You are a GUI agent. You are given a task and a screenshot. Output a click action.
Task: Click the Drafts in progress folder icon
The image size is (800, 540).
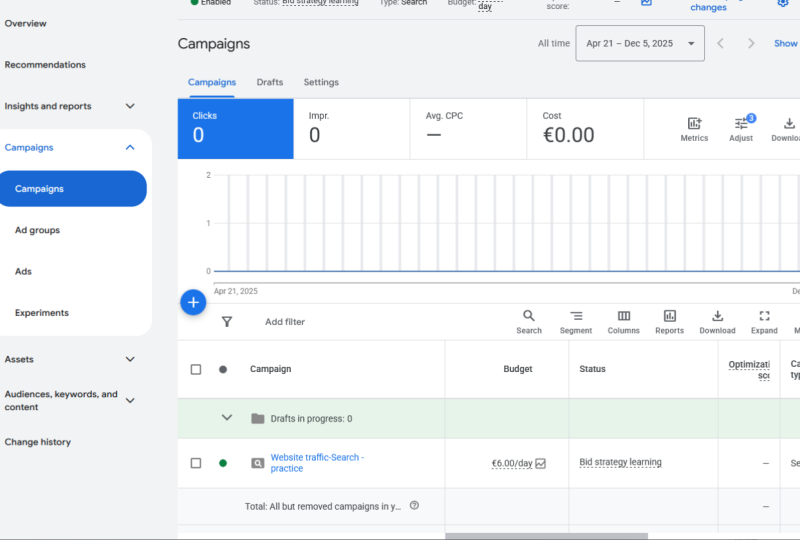(x=258, y=419)
